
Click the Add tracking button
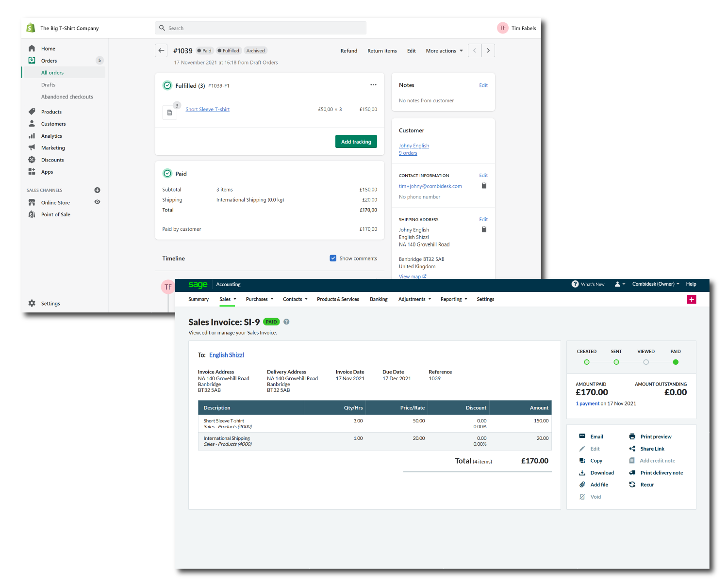356,141
